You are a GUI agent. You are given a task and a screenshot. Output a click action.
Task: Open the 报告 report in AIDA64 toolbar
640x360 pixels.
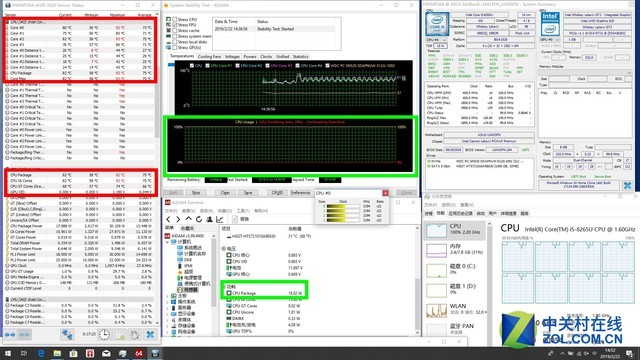pyautogui.click(x=240, y=219)
